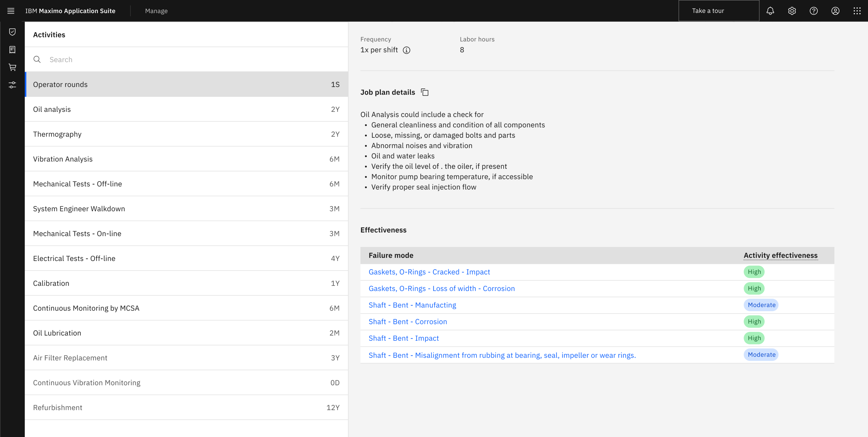Select Operator rounds activity
The image size is (868, 437).
click(187, 84)
